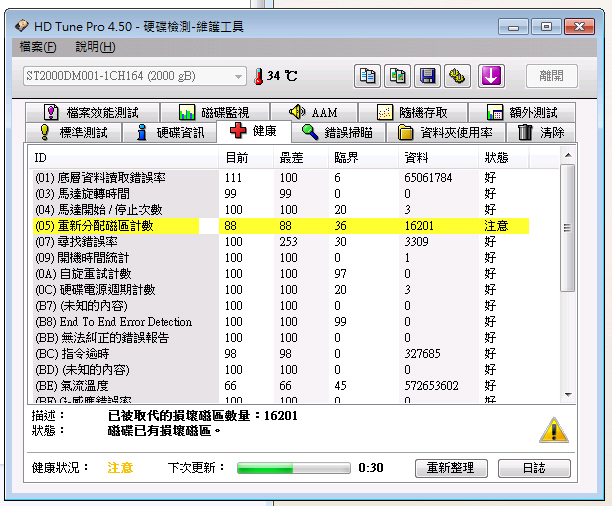The image size is (612, 506).
Task: Click the orange 注意 health status text
Action: (x=120, y=468)
